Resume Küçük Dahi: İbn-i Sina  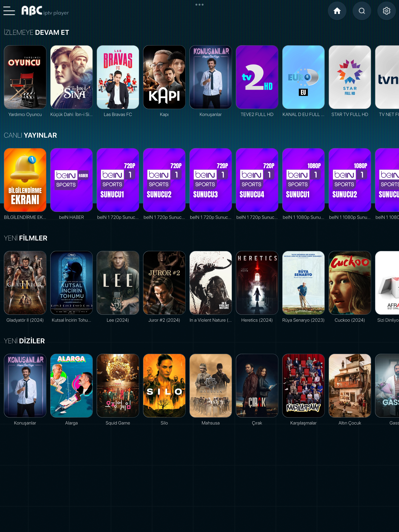72,77
